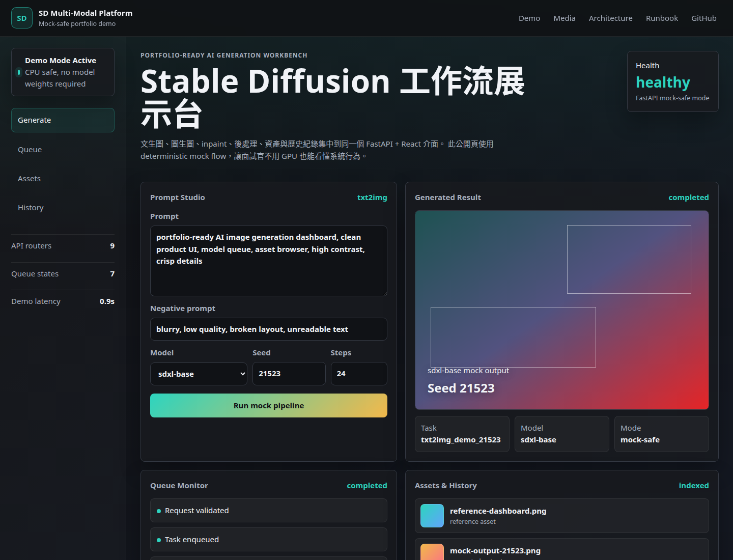
Task: Click the prompt textarea resize handle
Action: pyautogui.click(x=384, y=293)
